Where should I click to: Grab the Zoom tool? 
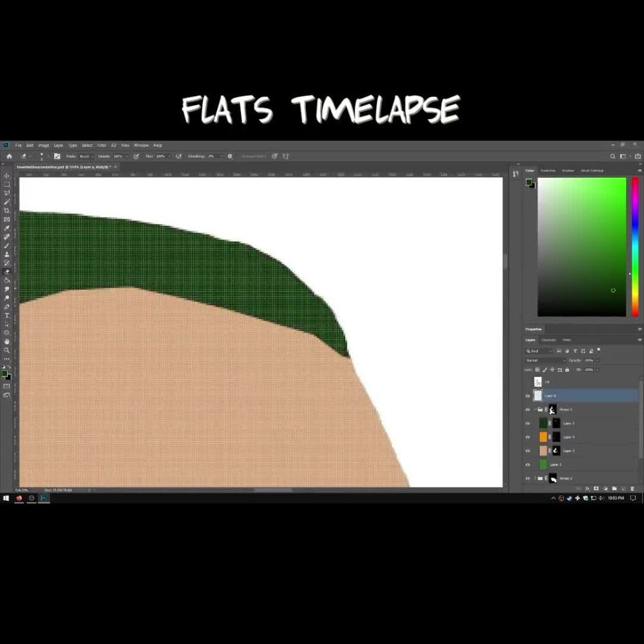tap(6, 350)
